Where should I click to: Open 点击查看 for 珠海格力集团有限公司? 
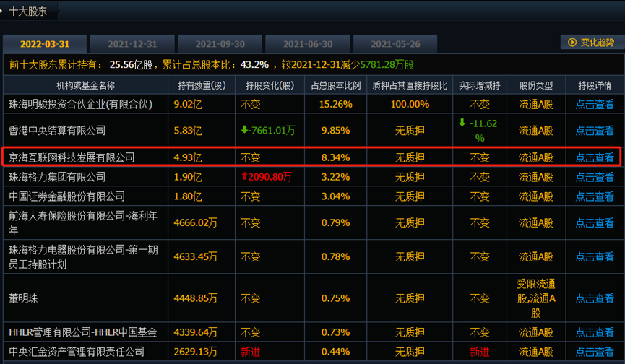(595, 177)
